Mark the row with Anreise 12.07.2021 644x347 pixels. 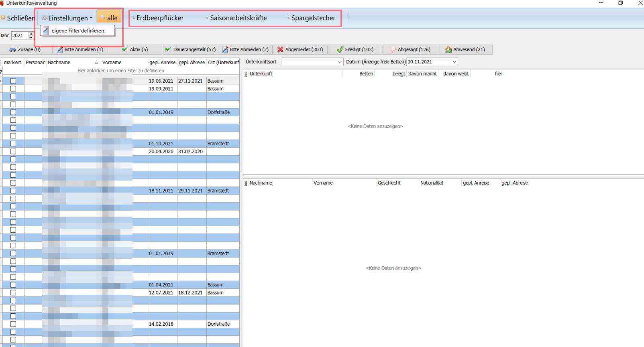pyautogui.click(x=13, y=292)
